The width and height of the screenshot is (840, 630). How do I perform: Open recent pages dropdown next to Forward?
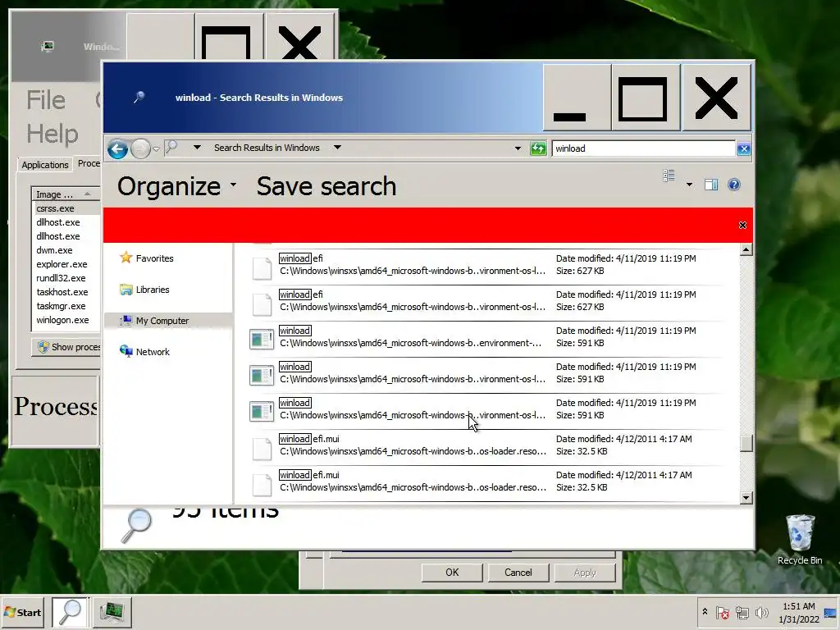point(156,149)
